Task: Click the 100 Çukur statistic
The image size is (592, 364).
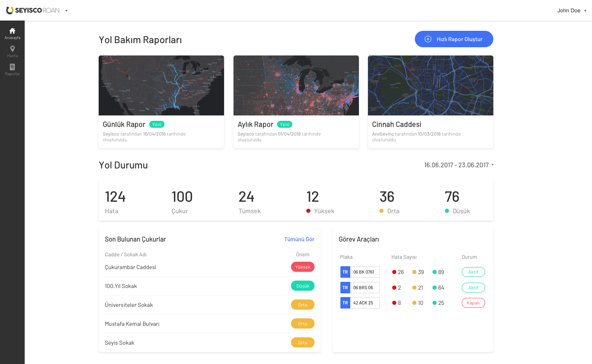Action: tap(182, 202)
